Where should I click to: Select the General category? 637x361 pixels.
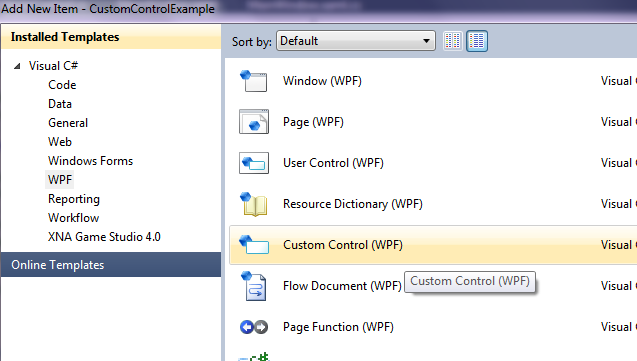coord(68,123)
